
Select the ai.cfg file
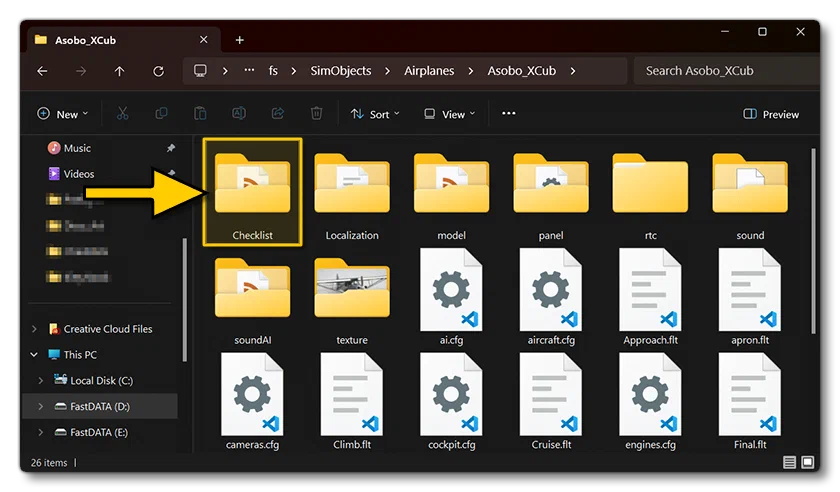pyautogui.click(x=451, y=296)
